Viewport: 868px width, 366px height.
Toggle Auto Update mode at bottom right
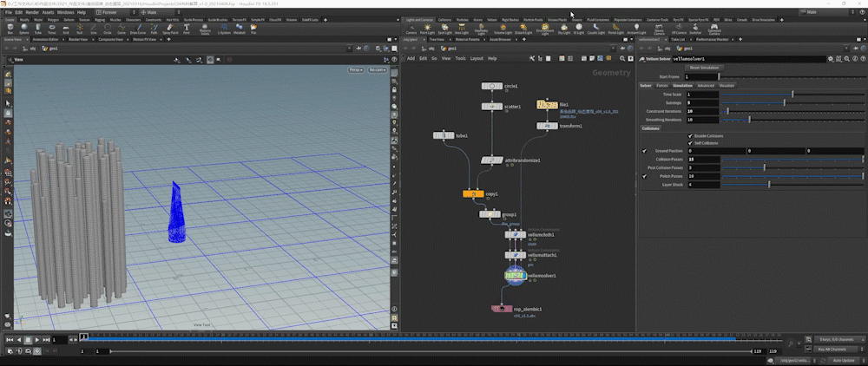click(x=845, y=361)
